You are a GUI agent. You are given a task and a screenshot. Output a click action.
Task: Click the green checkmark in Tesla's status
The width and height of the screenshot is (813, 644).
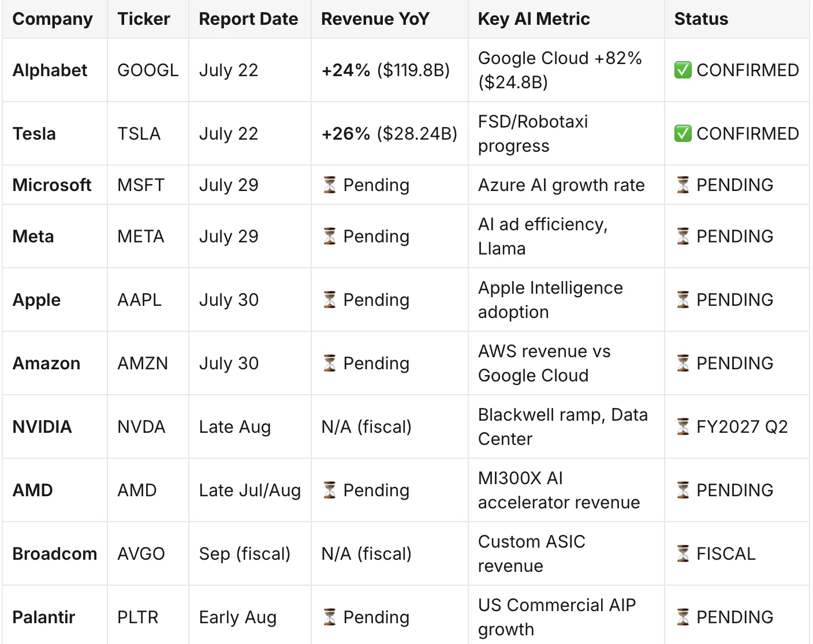coord(683,134)
